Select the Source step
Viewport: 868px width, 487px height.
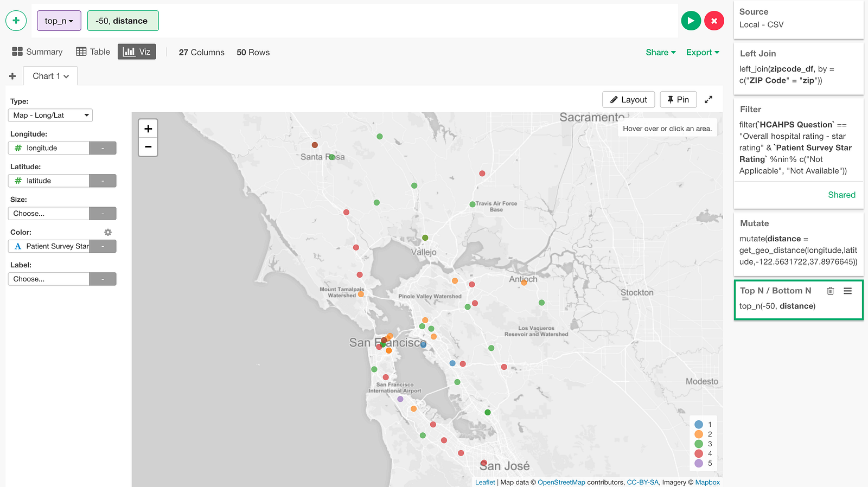point(799,19)
